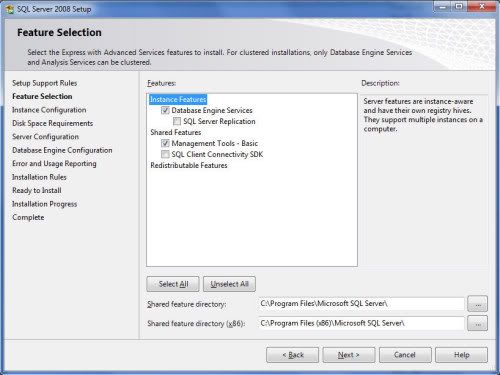Proceed with the Next button

tap(349, 355)
